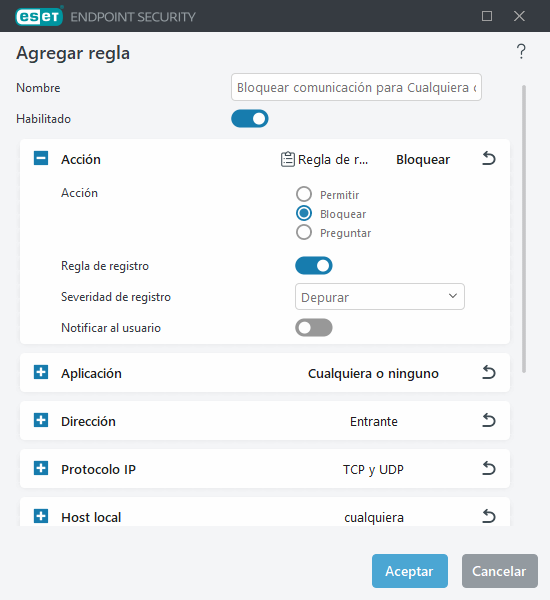Revert the Acción section to default

[489, 158]
